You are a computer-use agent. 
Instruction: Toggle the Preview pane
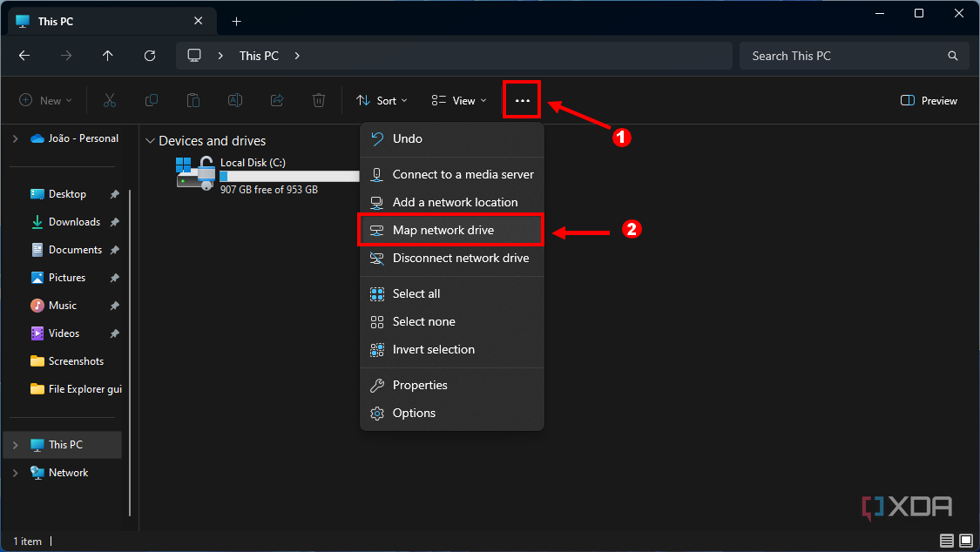click(928, 100)
